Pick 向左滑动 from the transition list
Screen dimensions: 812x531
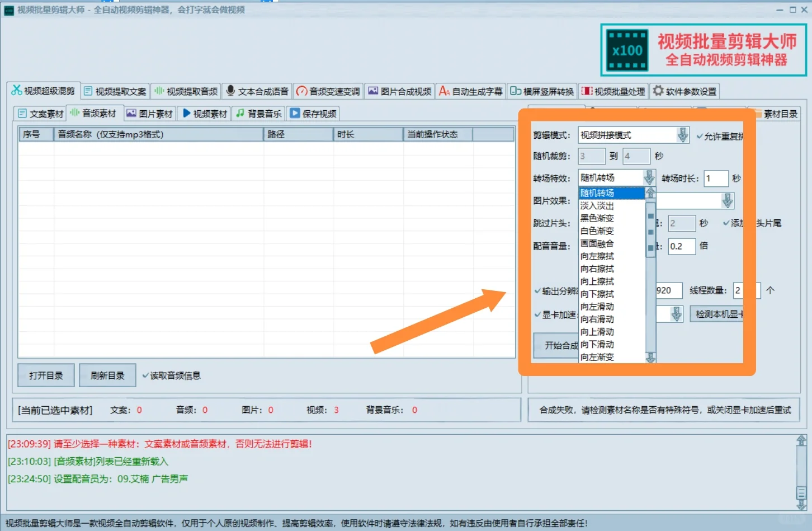pos(612,307)
